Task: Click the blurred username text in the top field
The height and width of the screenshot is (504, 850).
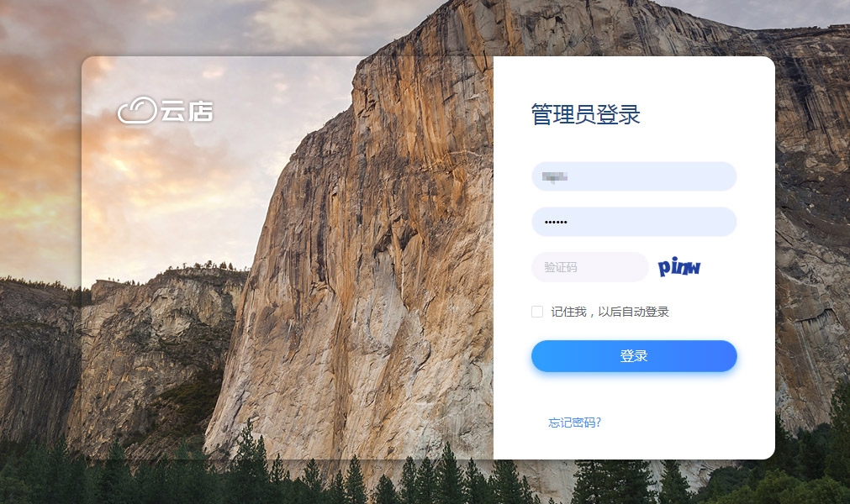Action: coord(555,177)
